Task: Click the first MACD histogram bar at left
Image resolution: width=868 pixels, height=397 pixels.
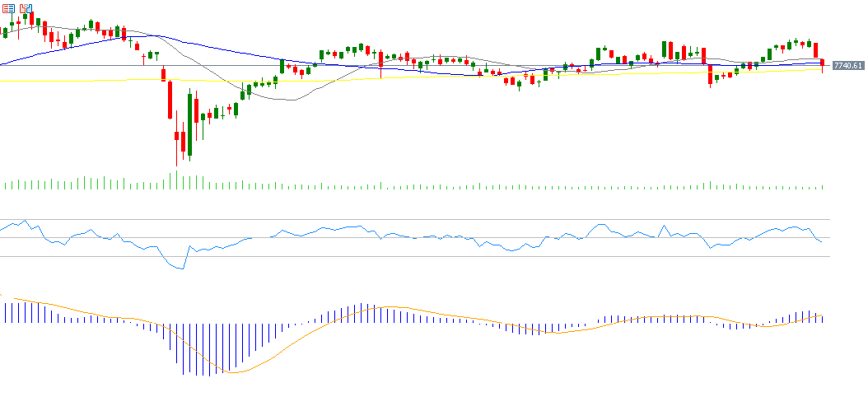Action: click(x=5, y=312)
